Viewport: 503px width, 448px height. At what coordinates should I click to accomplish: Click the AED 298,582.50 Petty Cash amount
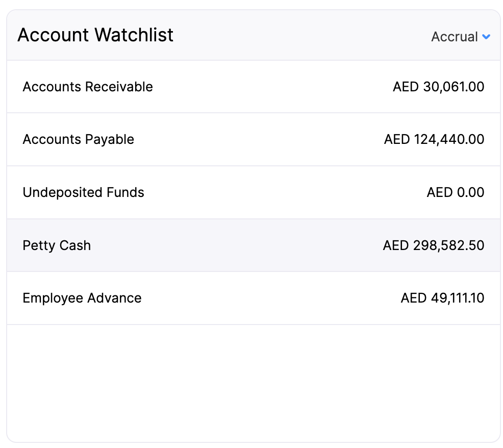pos(433,245)
